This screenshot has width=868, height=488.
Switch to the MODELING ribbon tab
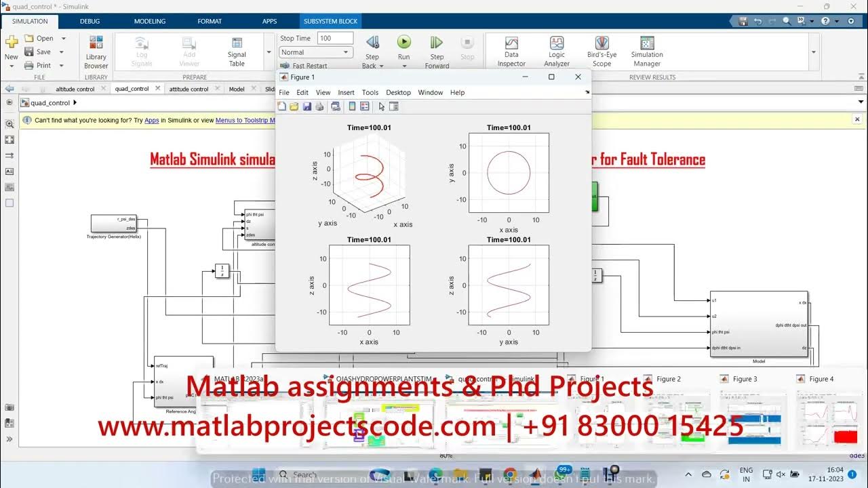click(x=150, y=21)
